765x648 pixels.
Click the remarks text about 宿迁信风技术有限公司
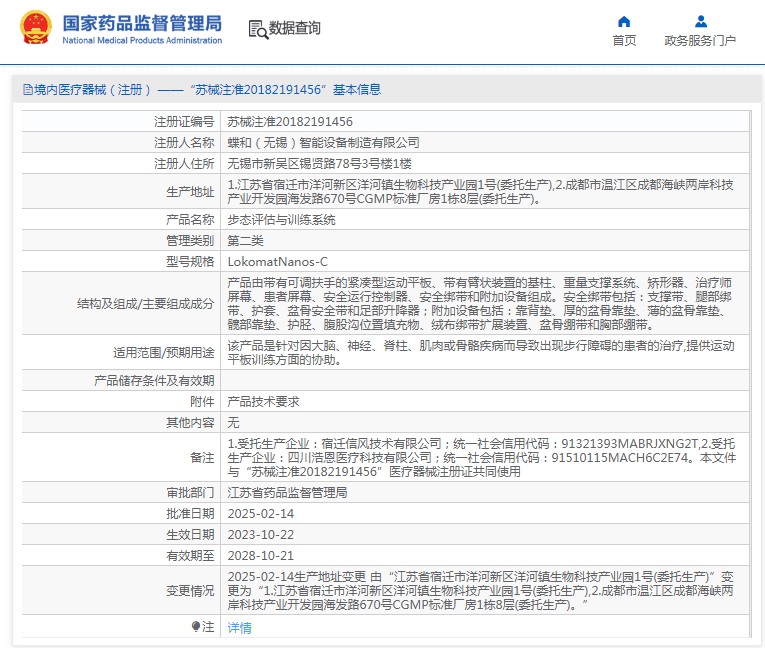click(x=482, y=458)
